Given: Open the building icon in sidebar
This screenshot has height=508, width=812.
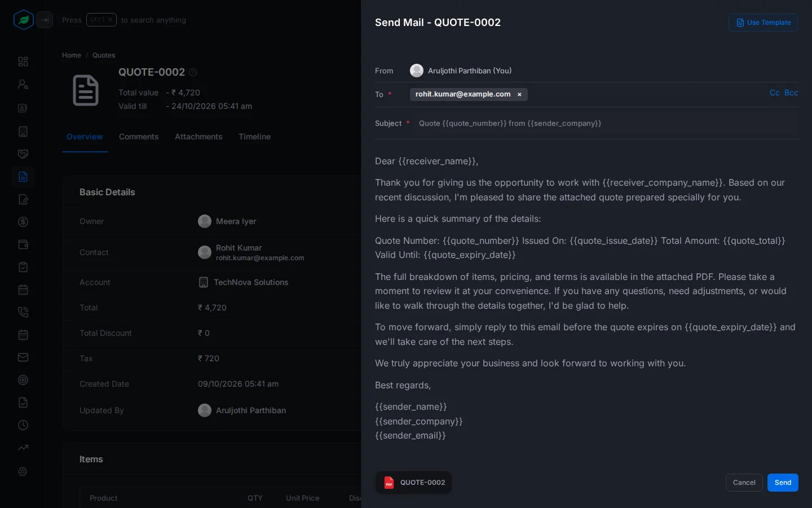Looking at the screenshot, I should tap(23, 132).
